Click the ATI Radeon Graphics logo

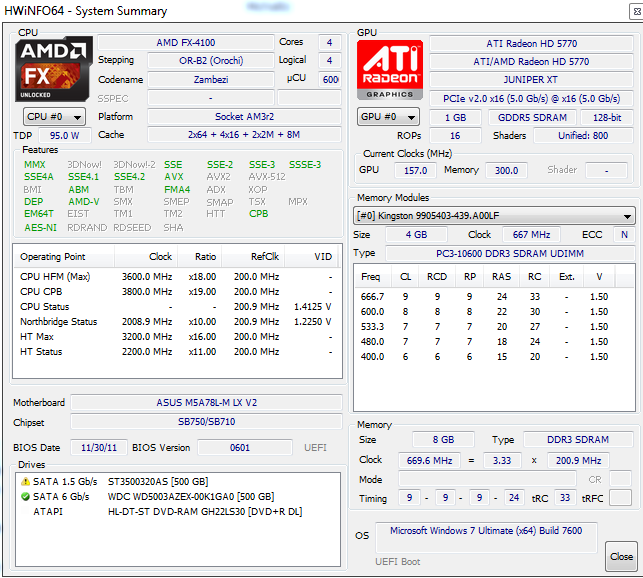(x=390, y=70)
